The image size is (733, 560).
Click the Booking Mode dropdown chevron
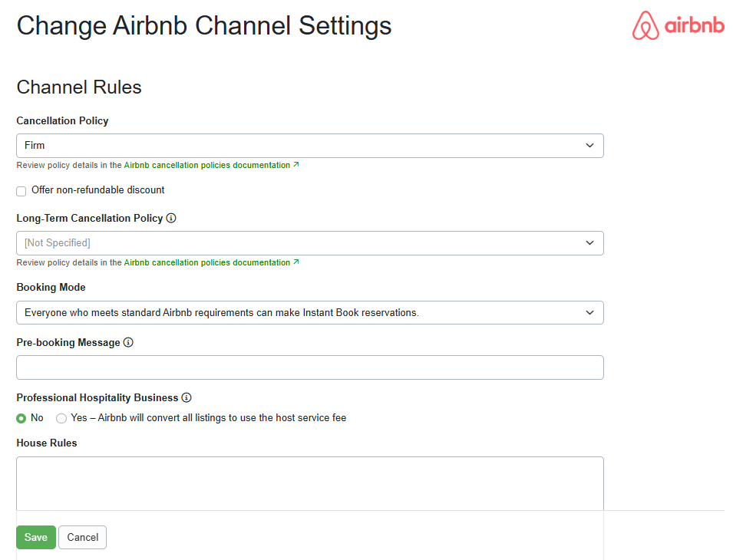coord(589,312)
